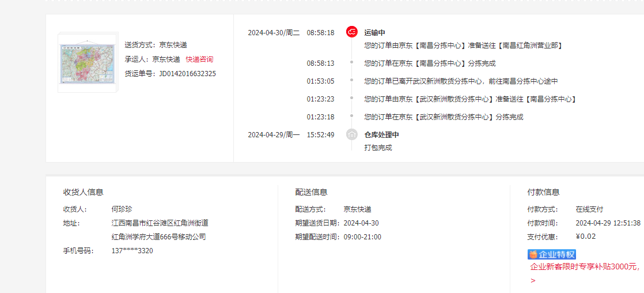The height and width of the screenshot is (293, 644).
Task: Click the red > arrow under the promotion
Action: [x=533, y=281]
